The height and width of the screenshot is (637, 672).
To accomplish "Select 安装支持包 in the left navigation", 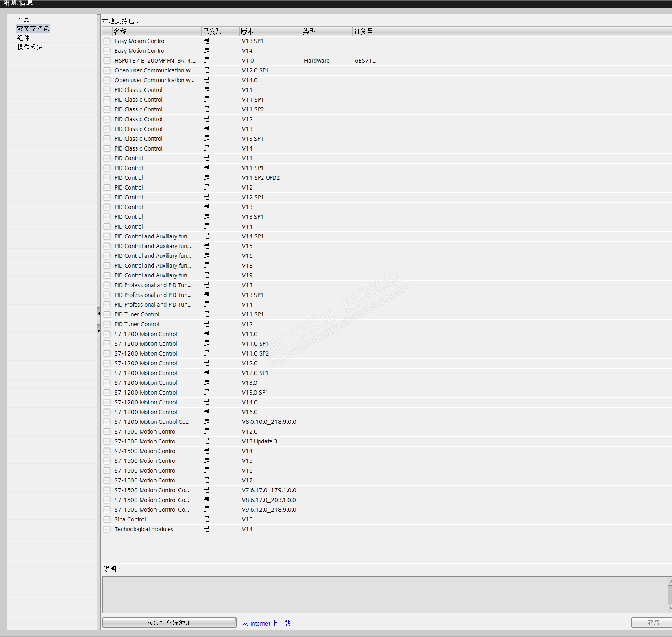I will click(33, 28).
